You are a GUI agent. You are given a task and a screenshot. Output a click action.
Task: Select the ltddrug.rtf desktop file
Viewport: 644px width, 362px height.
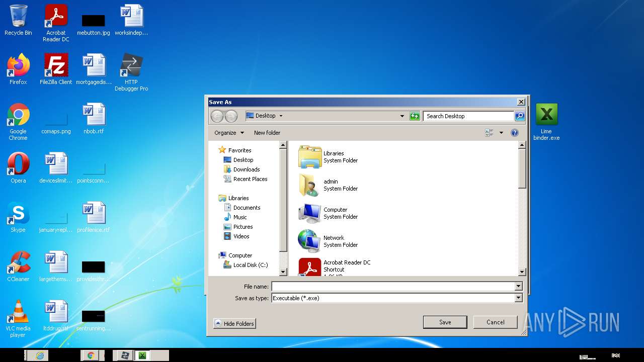(56, 316)
